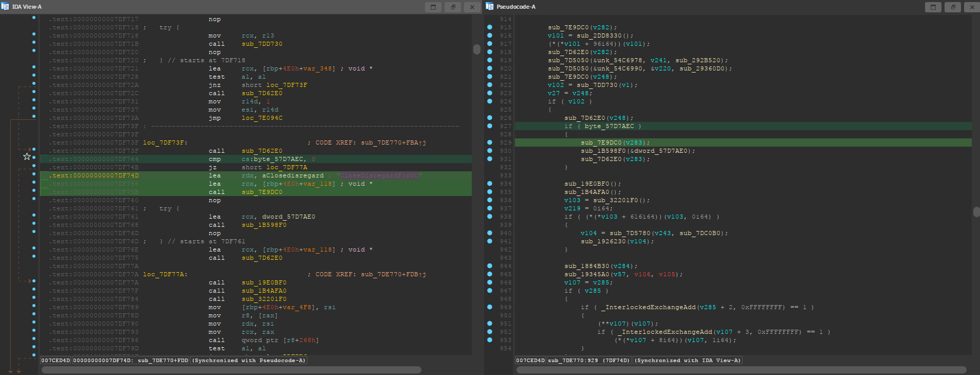980x375 pixels.
Task: Click offset 007CED4D in IDA View-A status bar
Action: click(x=56, y=361)
